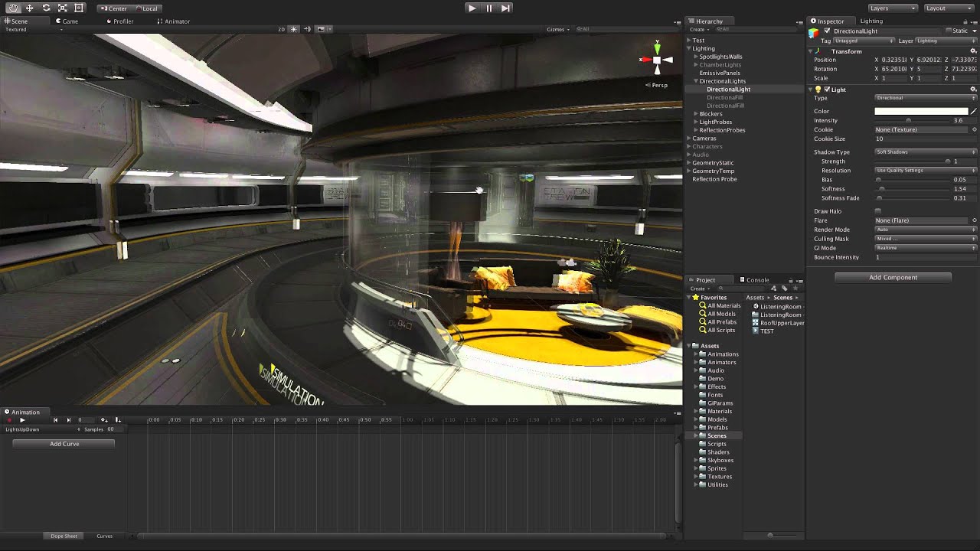Add a keyframe in the Animation panel
This screenshot has width=980, height=551.
pos(103,420)
